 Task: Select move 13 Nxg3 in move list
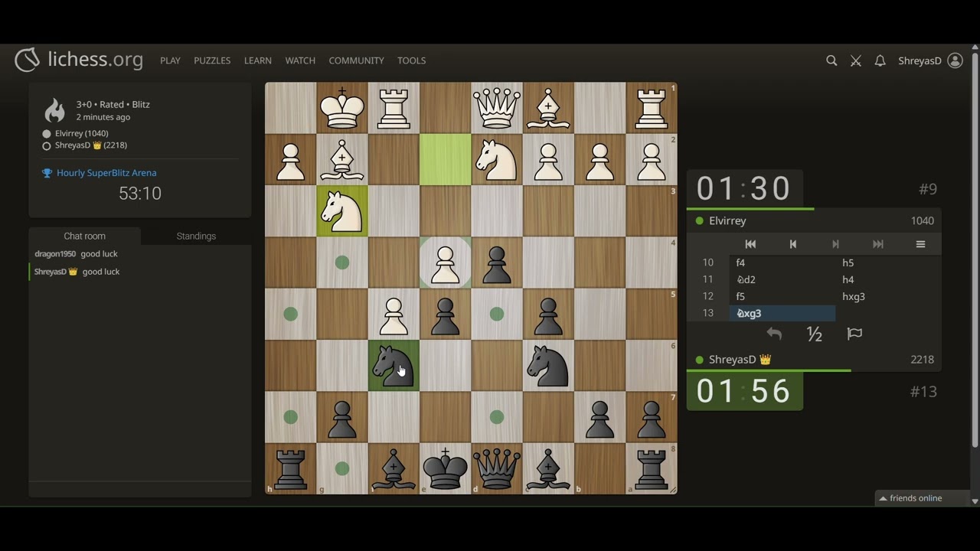click(x=782, y=313)
